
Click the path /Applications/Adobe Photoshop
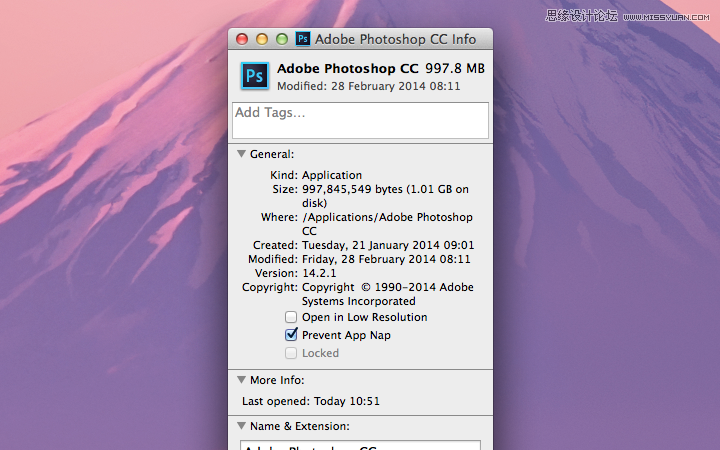coord(387,217)
